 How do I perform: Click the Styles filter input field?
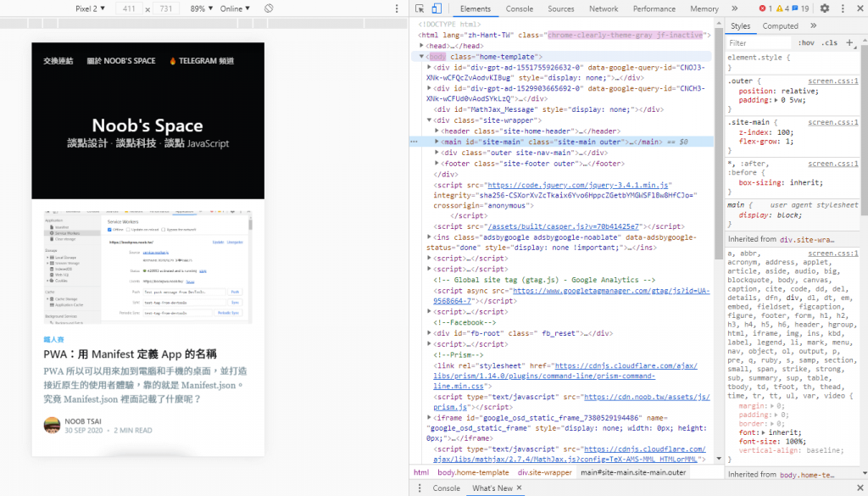tap(759, 42)
